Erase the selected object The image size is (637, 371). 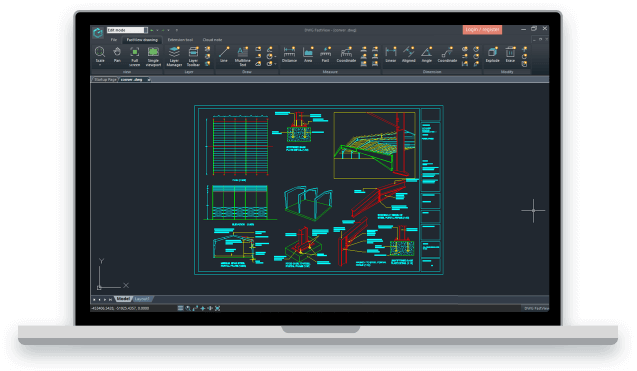(x=510, y=55)
